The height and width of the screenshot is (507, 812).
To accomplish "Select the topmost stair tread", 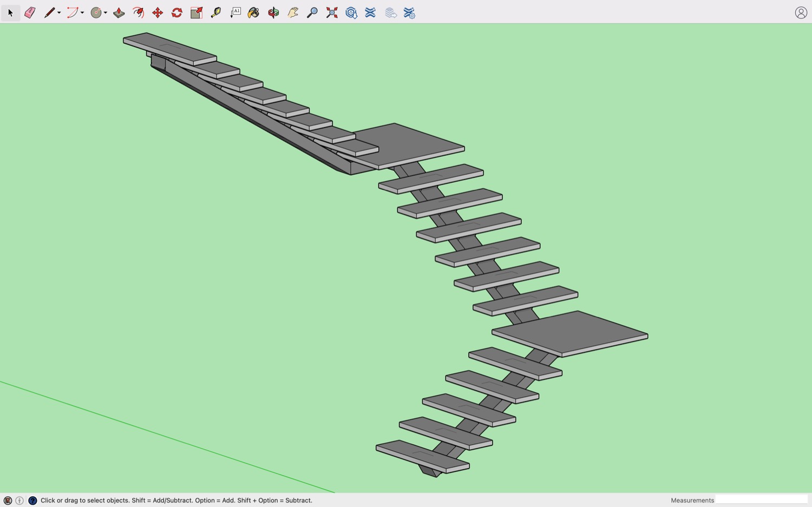I will point(169,48).
